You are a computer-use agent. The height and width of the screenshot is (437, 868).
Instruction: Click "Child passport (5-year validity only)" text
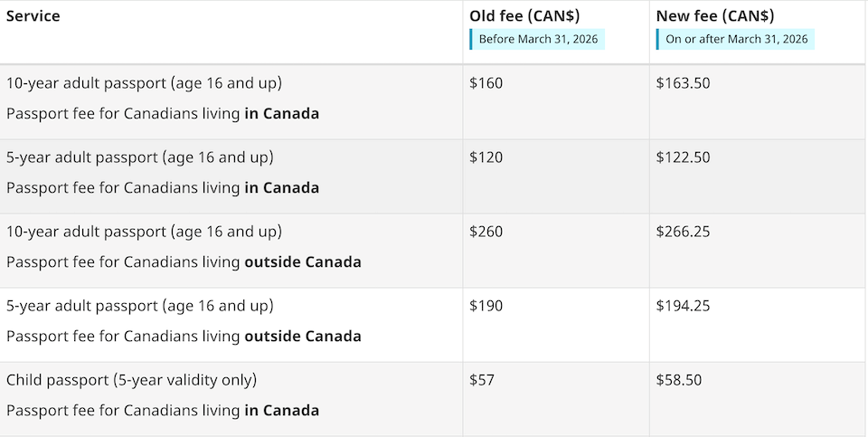click(132, 380)
